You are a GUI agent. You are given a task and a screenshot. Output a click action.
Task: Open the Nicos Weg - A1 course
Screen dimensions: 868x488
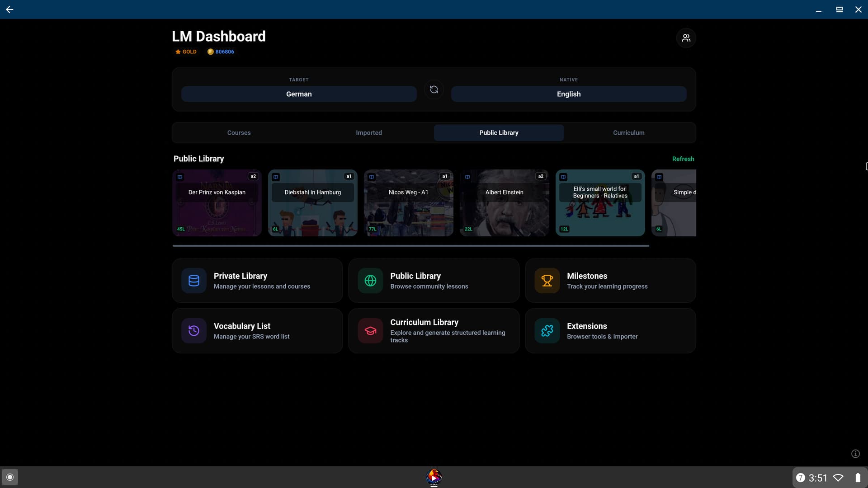pos(408,203)
